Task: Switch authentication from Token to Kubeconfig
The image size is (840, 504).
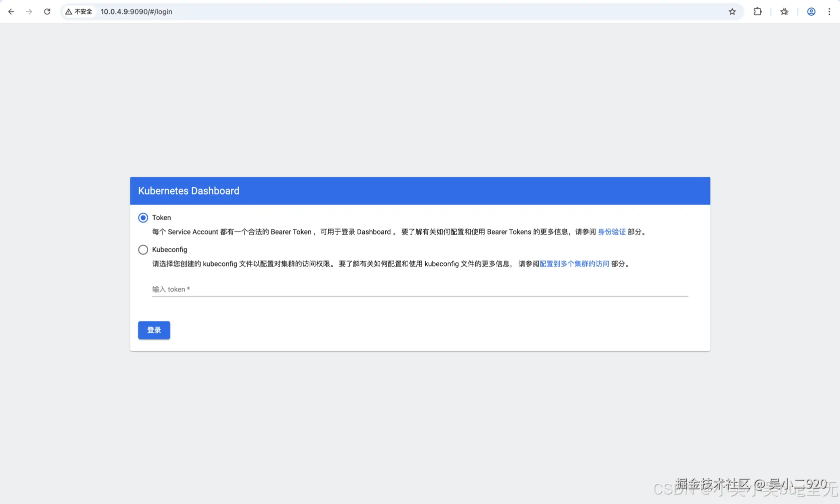Action: click(x=143, y=249)
